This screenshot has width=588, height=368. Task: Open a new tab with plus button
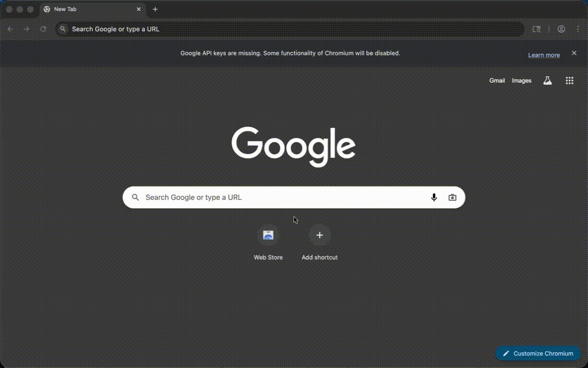tap(155, 9)
